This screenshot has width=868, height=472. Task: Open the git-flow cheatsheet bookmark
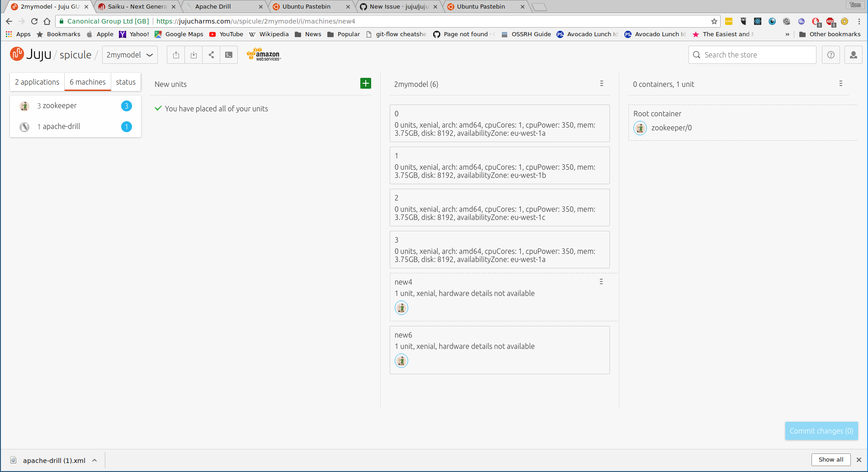coord(396,34)
